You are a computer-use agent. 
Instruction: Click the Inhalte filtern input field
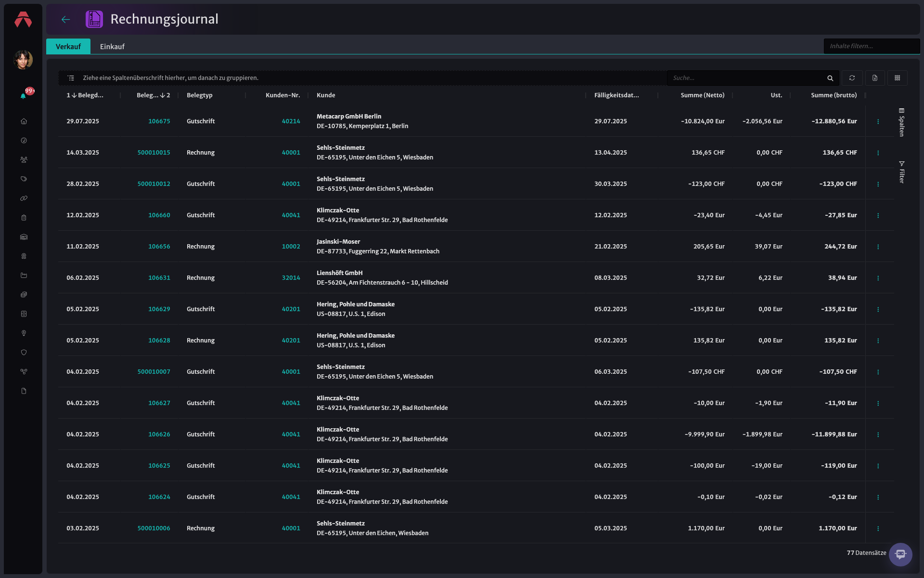[x=872, y=46]
